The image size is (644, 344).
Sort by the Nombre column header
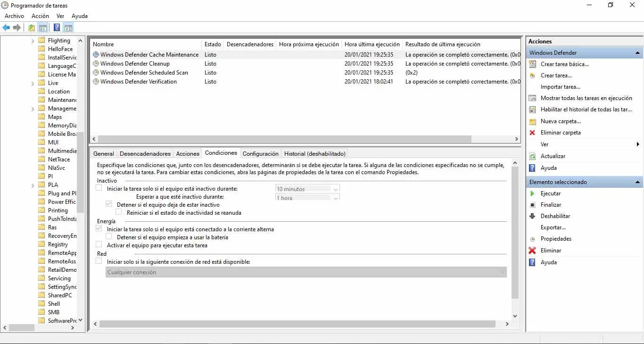[x=146, y=44]
